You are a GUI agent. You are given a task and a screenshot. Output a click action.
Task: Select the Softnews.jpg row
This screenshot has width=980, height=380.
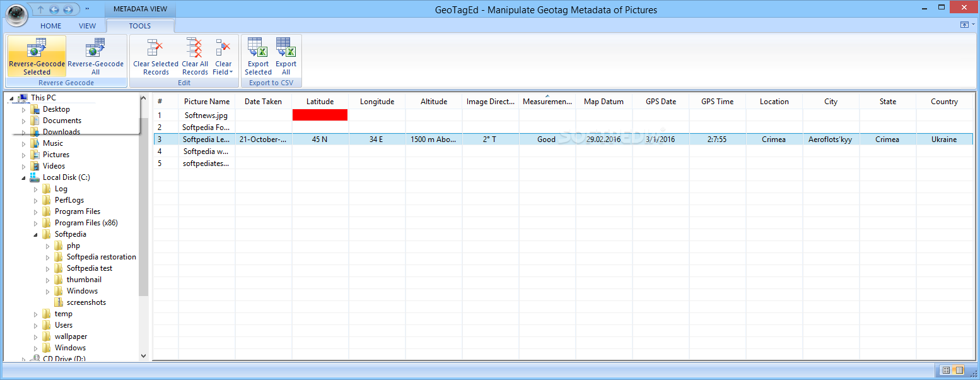pos(563,116)
